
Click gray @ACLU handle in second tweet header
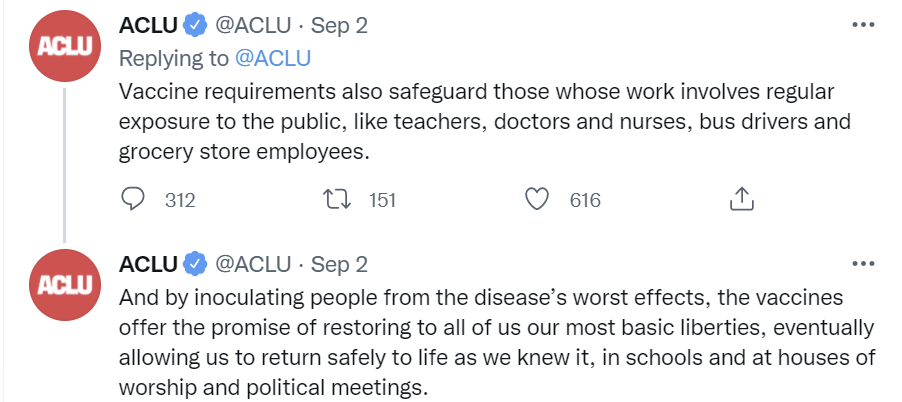pos(253,265)
